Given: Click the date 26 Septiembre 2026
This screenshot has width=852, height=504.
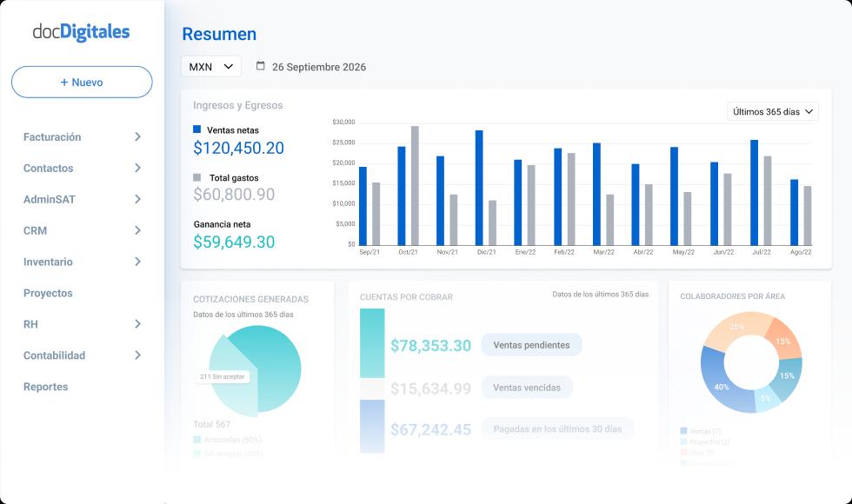Looking at the screenshot, I should (x=319, y=67).
